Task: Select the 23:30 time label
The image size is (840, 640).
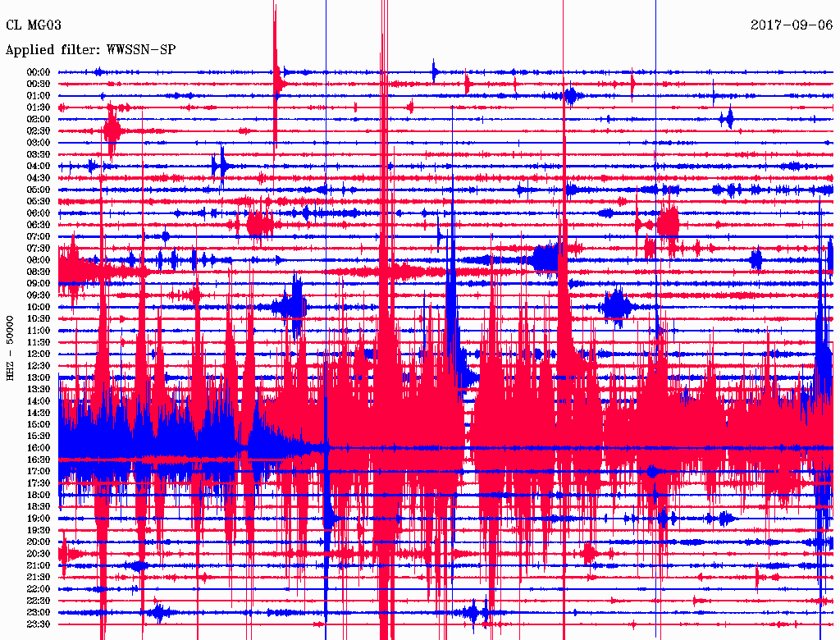Action: [39, 624]
